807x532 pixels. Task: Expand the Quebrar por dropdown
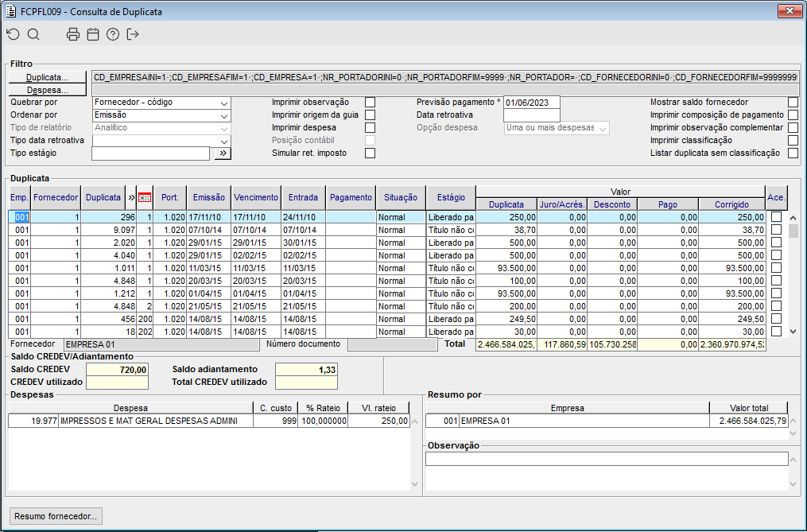(x=223, y=103)
